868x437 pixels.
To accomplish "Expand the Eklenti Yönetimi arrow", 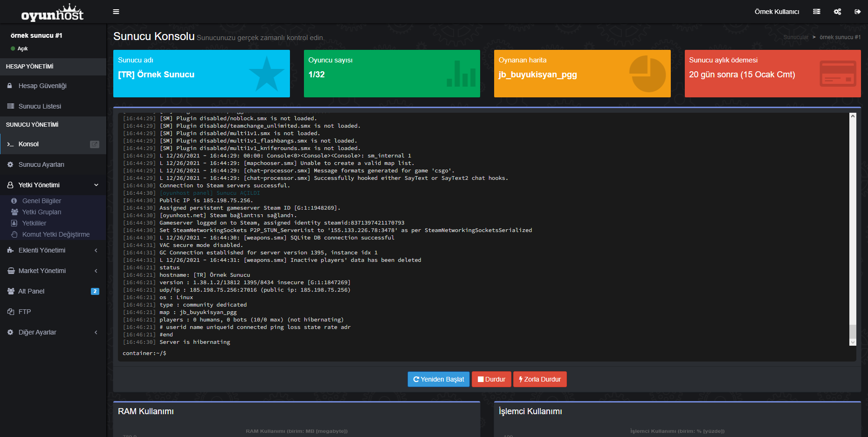I will click(96, 250).
